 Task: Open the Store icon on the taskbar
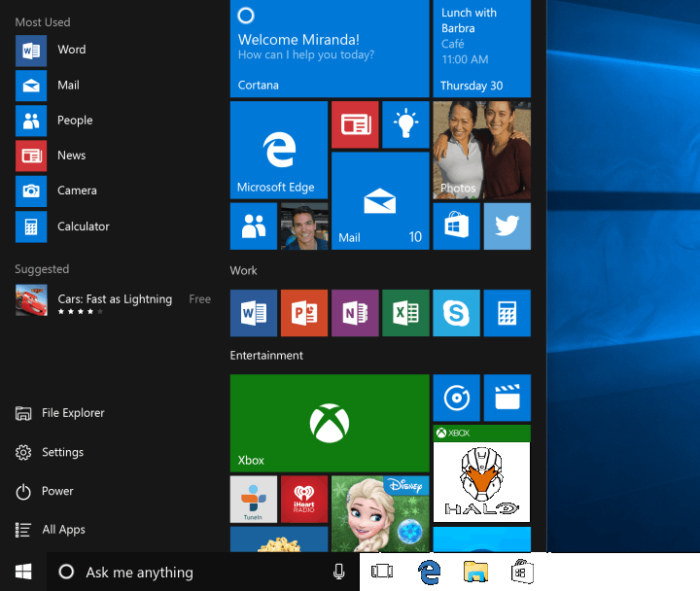(522, 572)
